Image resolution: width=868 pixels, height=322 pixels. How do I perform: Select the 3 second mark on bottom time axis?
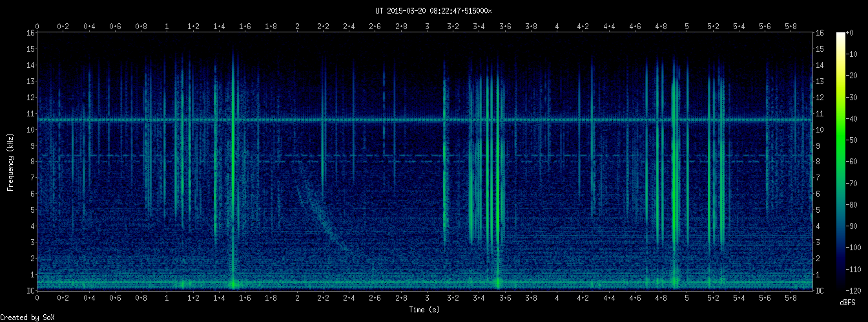click(427, 298)
